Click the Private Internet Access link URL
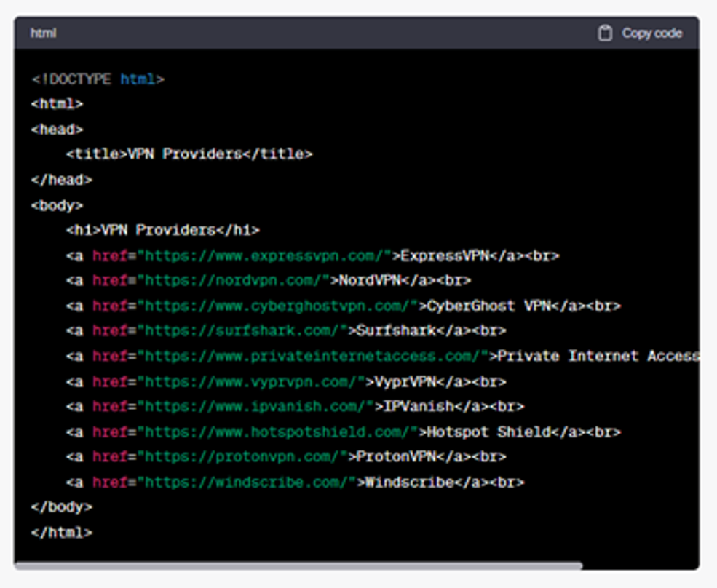The height and width of the screenshot is (588, 717). 284,356
